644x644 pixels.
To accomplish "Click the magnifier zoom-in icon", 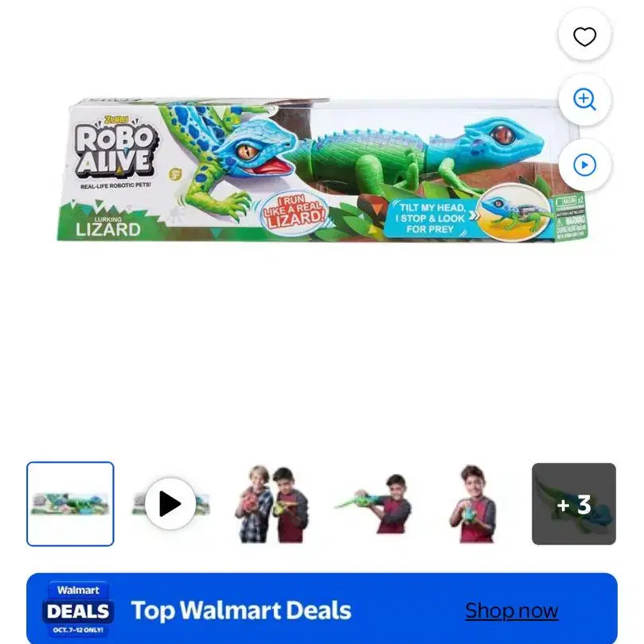I will [x=584, y=100].
